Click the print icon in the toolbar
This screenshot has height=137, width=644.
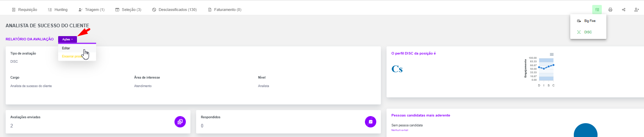tap(610, 10)
